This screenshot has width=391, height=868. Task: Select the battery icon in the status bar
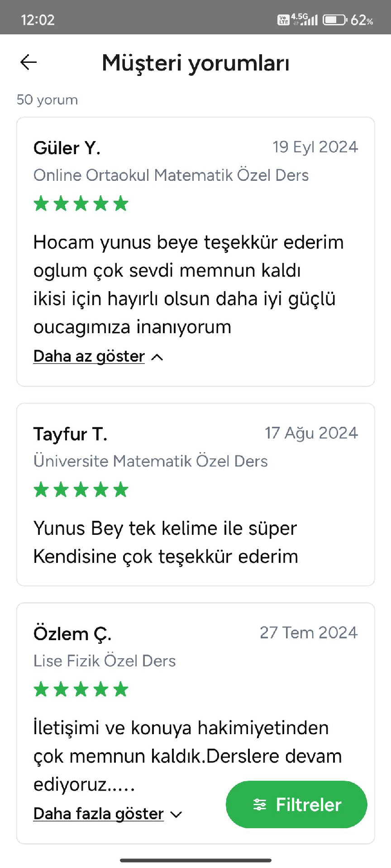pos(335,20)
